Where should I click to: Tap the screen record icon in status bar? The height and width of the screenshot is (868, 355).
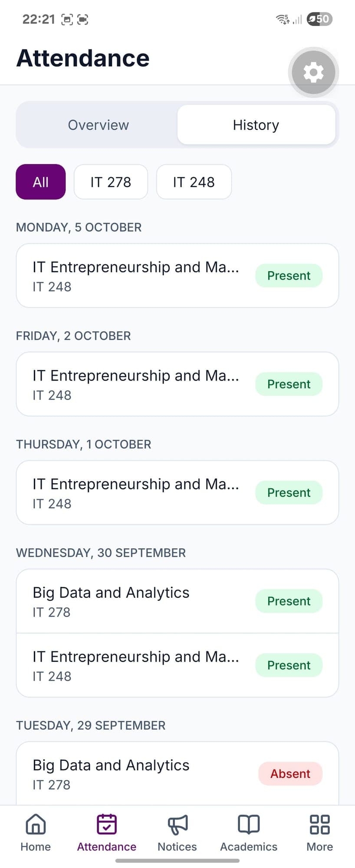82,19
